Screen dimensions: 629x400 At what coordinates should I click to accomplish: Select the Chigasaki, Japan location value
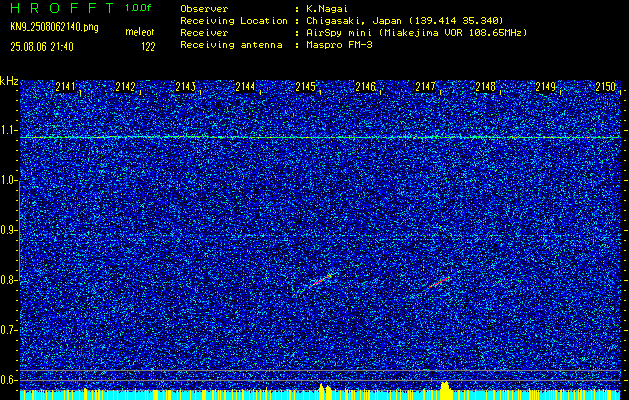[404, 21]
